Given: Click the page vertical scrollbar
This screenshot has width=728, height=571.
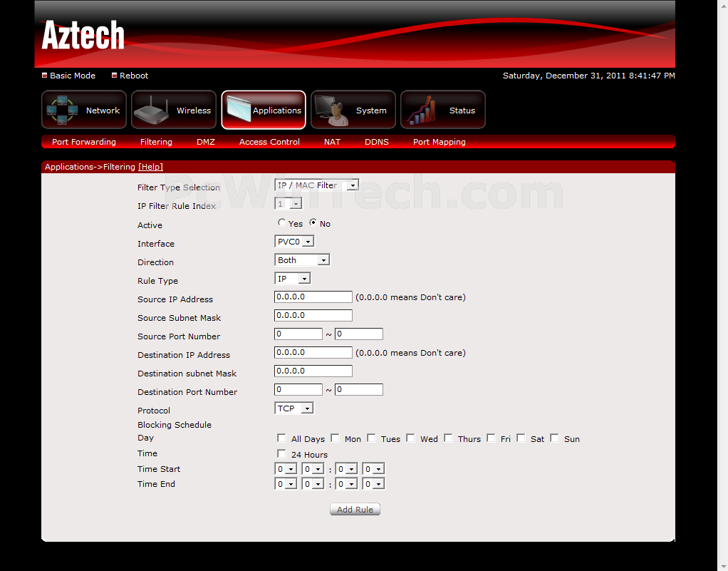Looking at the screenshot, I should click(x=723, y=285).
